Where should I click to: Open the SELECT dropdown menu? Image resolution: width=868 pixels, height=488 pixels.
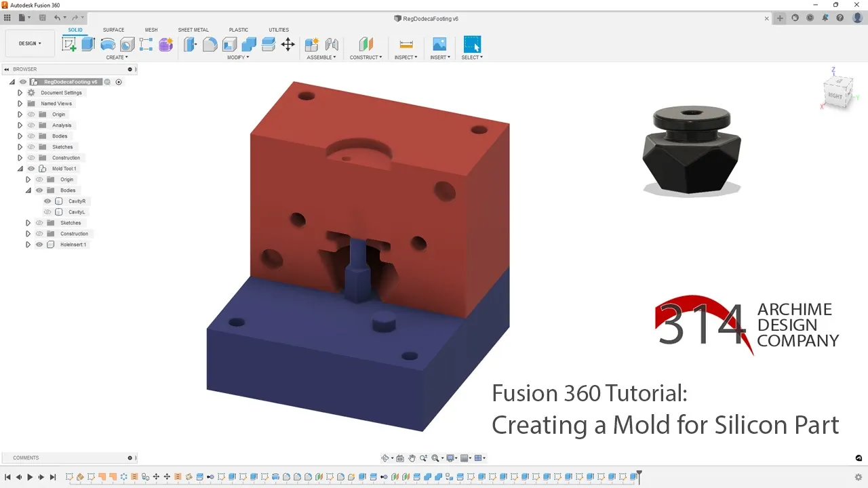(472, 58)
